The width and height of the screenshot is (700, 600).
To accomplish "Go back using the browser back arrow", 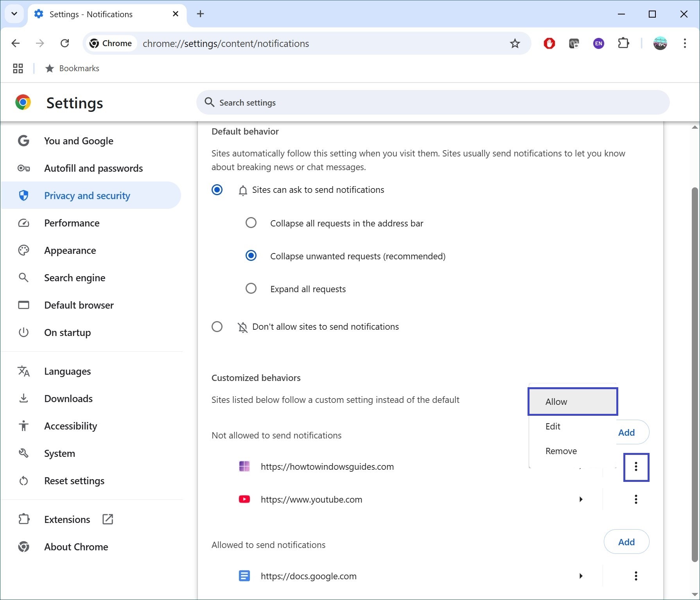I will tap(16, 43).
